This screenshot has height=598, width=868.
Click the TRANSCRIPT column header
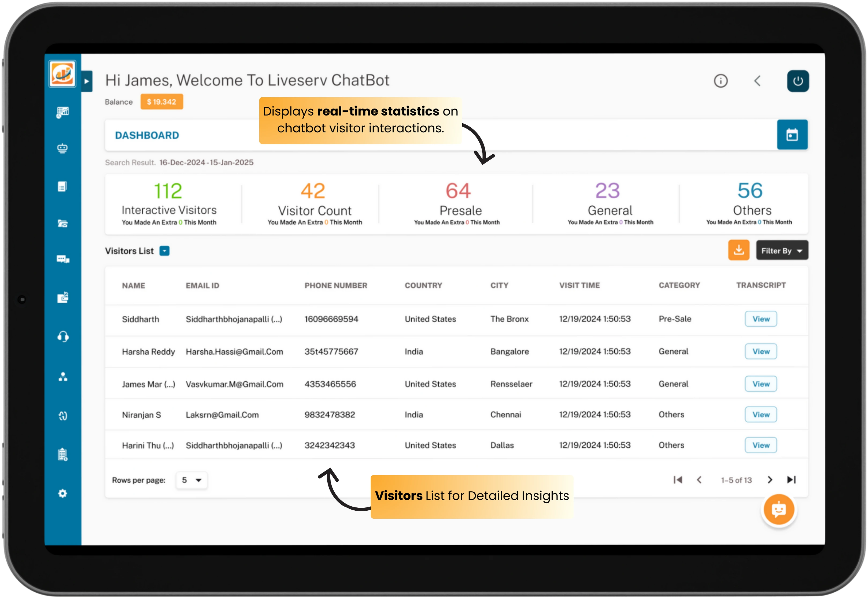click(761, 285)
